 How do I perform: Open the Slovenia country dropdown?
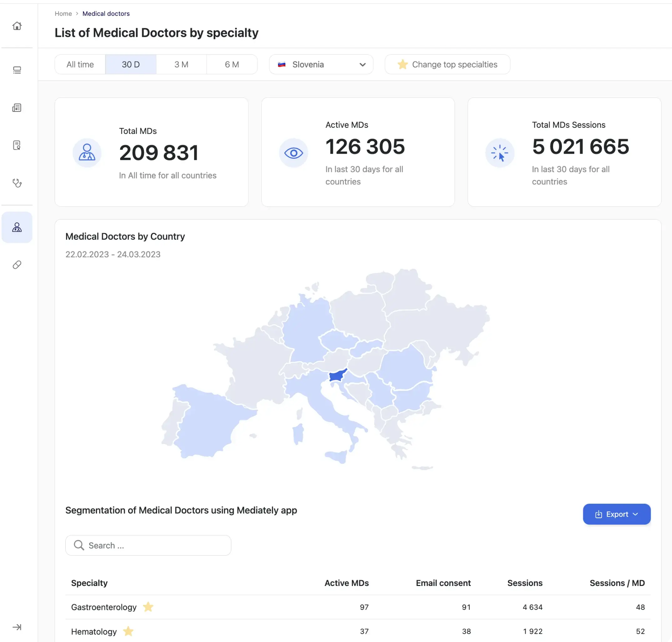[x=321, y=64]
